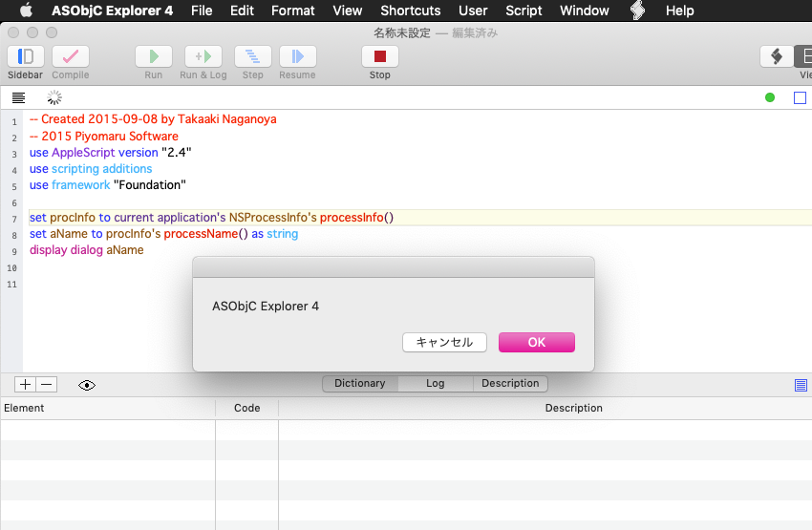Click the script icon button at toolbar right
The image size is (812, 530).
[777, 56]
